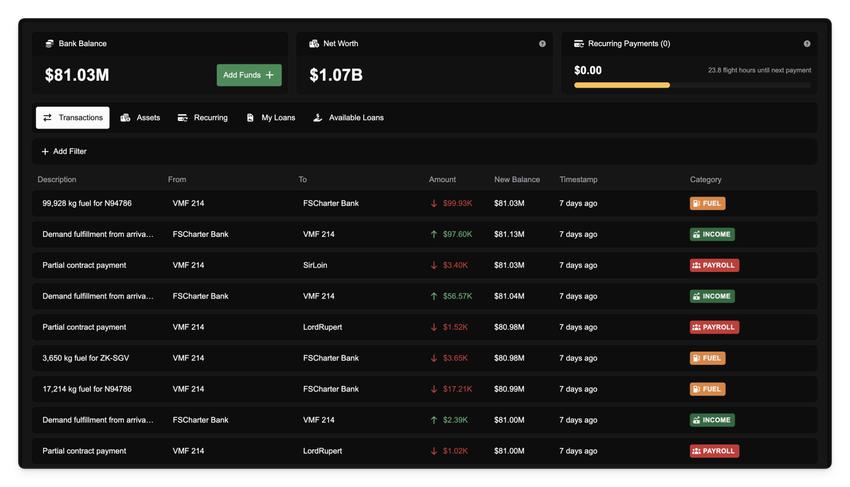Click the Bank Balance money icon
Viewport: 850px width, 487px height.
click(50, 44)
